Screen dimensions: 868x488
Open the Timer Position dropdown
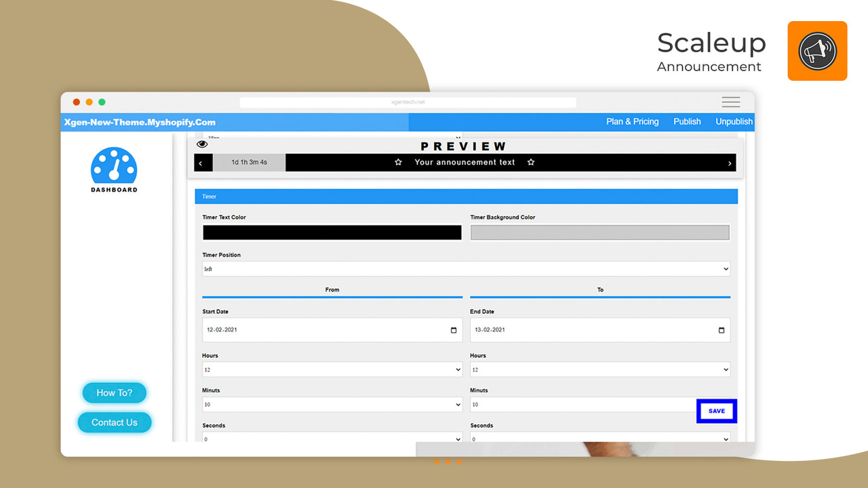(x=467, y=268)
